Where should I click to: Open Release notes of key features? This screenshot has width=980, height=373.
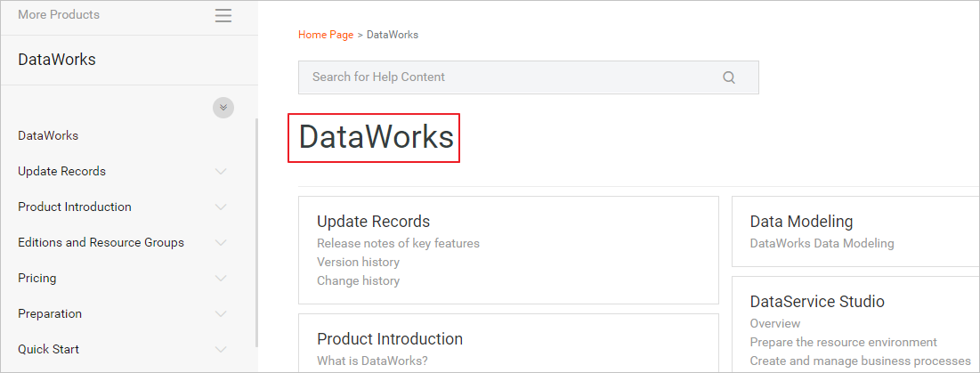(x=398, y=244)
